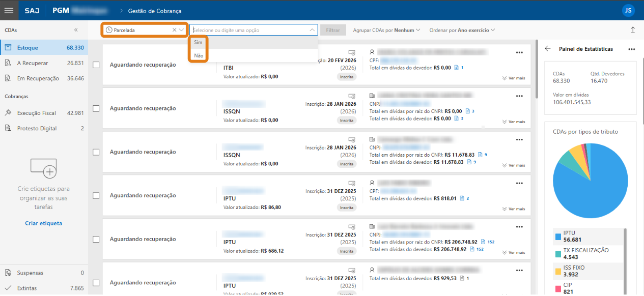
Task: Choose Não from the filter options
Action: tap(199, 55)
